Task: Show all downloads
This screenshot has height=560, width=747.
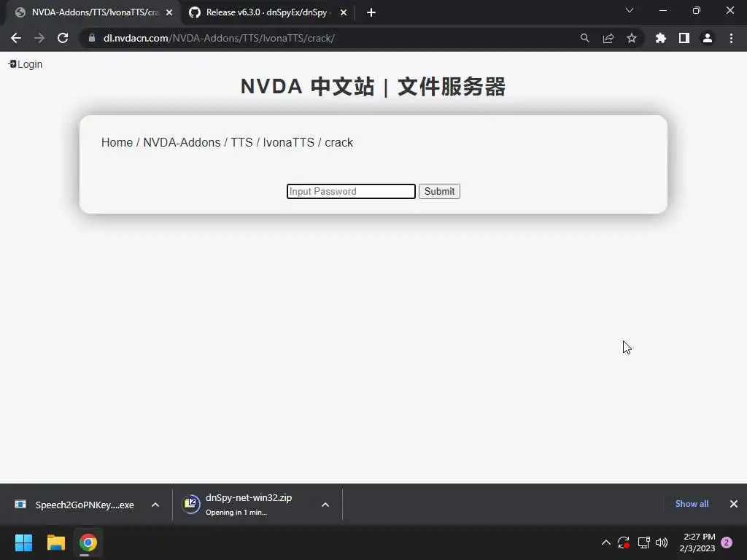Action: coord(692,504)
